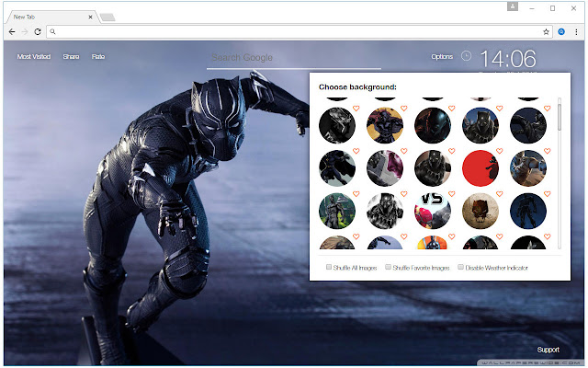Image resolution: width=588 pixels, height=368 pixels.
Task: Open the Share menu
Action: coord(71,57)
